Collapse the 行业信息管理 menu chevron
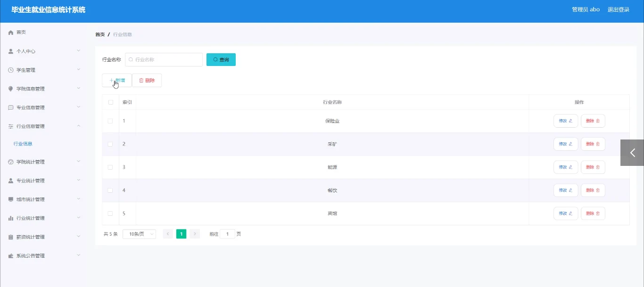 click(x=79, y=126)
